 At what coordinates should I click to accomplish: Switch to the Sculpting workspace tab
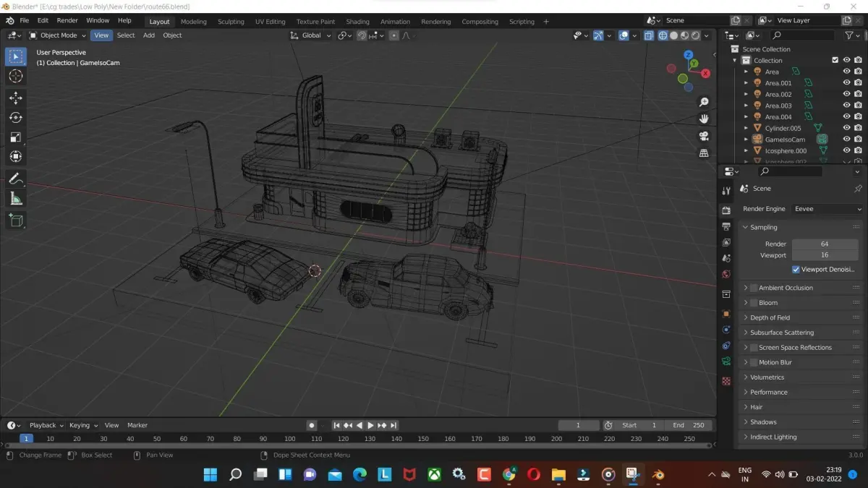231,22
